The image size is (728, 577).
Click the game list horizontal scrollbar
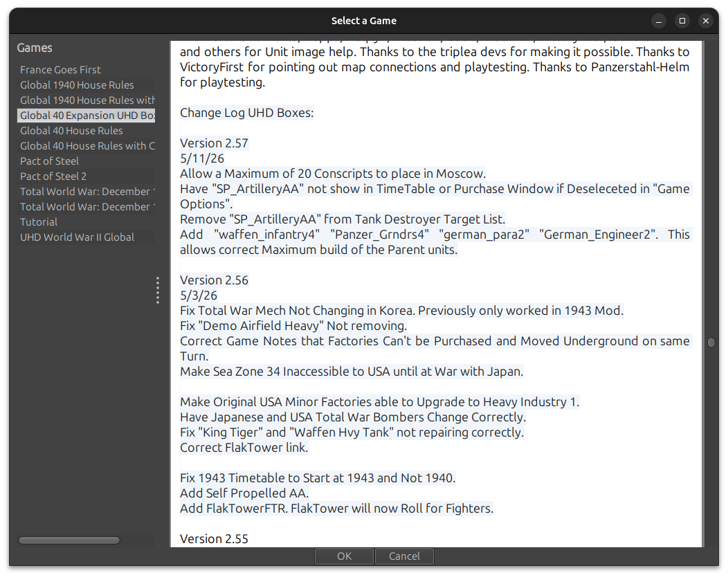point(69,540)
